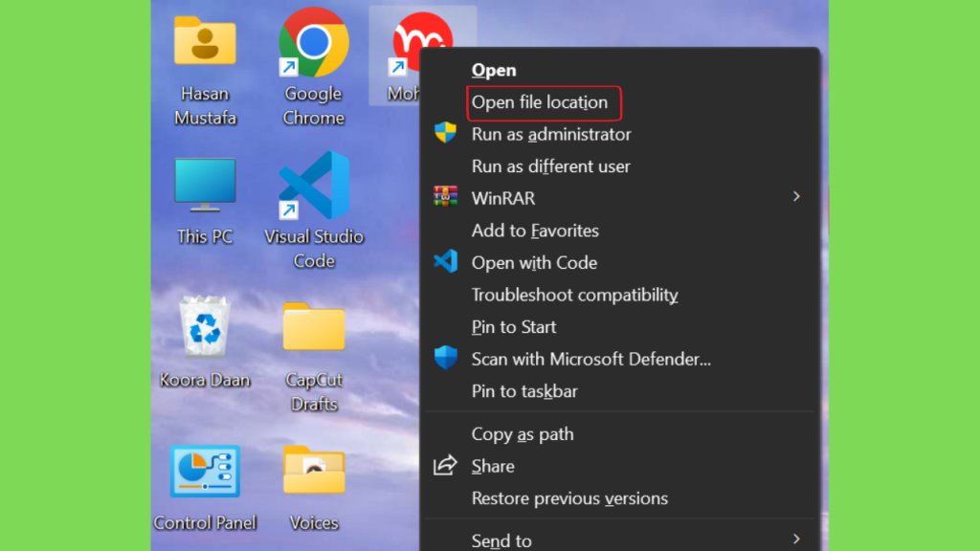Screen dimensions: 980x551
Task: Click the VS Code icon beside Open with Code
Action: click(446, 261)
